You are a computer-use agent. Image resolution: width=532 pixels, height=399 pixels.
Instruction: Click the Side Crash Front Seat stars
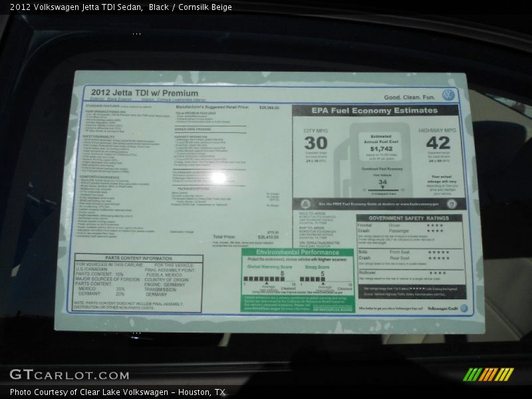[438, 252]
